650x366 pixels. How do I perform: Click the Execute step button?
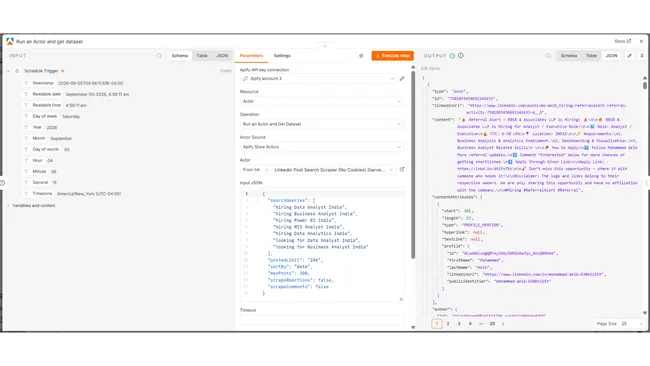click(x=393, y=56)
